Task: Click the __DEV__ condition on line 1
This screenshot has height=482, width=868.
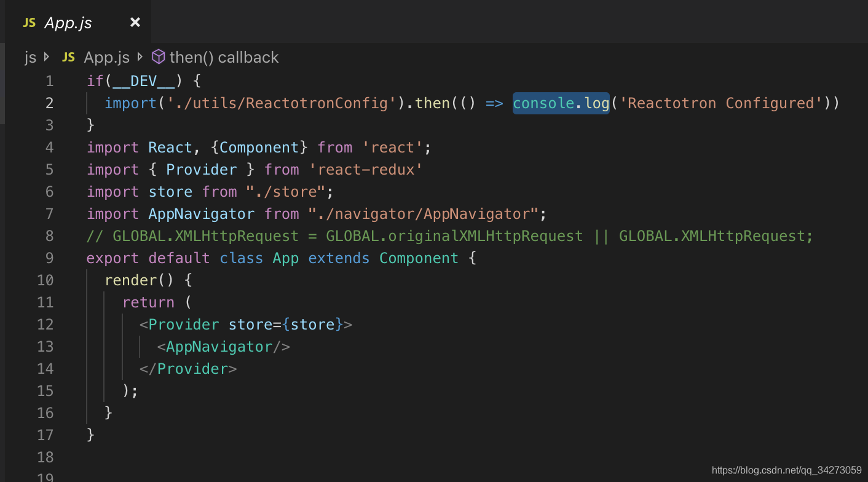Action: [144, 81]
